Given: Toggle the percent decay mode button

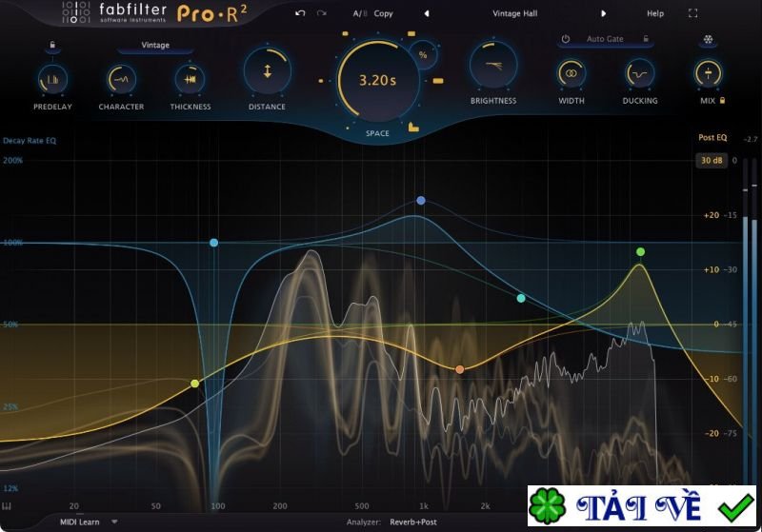Looking at the screenshot, I should tap(423, 55).
